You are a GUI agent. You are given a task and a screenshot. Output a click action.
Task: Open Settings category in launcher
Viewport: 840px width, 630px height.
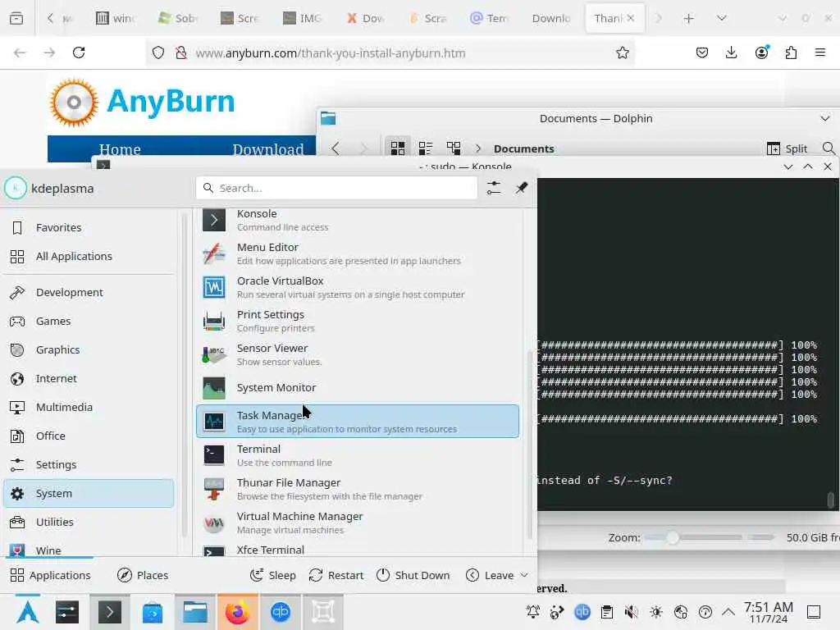(89, 465)
